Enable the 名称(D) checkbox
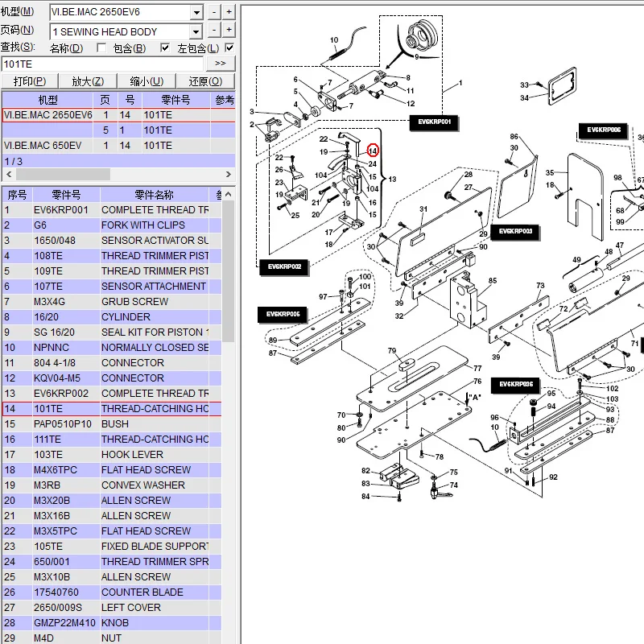Image resolution: width=644 pixels, height=644 pixels. (101, 48)
